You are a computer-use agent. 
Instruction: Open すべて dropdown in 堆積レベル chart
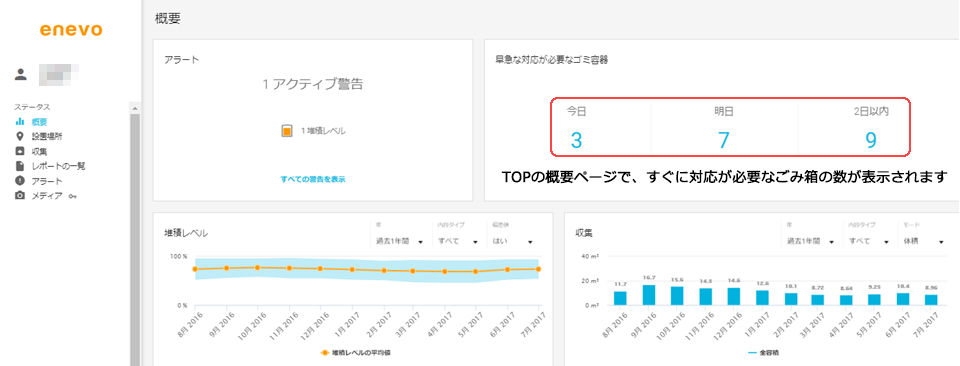[x=458, y=242]
